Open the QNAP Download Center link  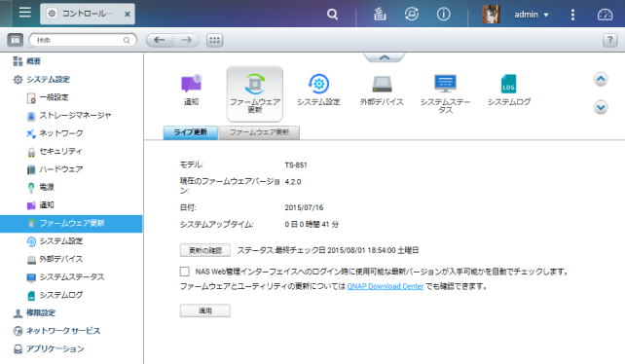386,286
